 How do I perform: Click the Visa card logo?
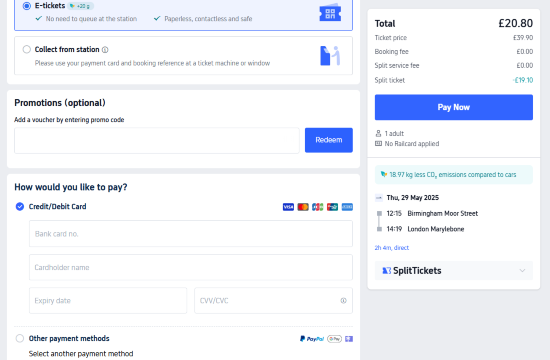point(288,207)
